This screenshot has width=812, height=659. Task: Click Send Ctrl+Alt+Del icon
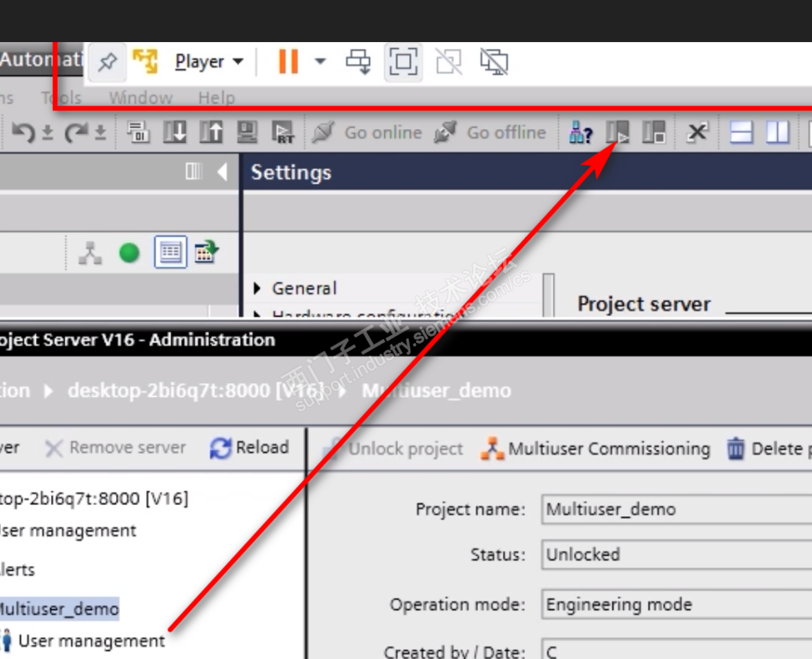[x=358, y=61]
